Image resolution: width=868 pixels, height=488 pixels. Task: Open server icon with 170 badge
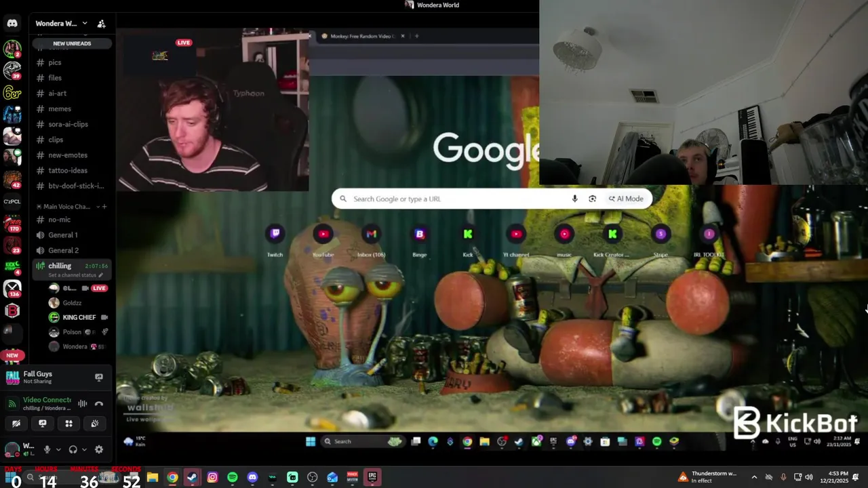[12, 224]
